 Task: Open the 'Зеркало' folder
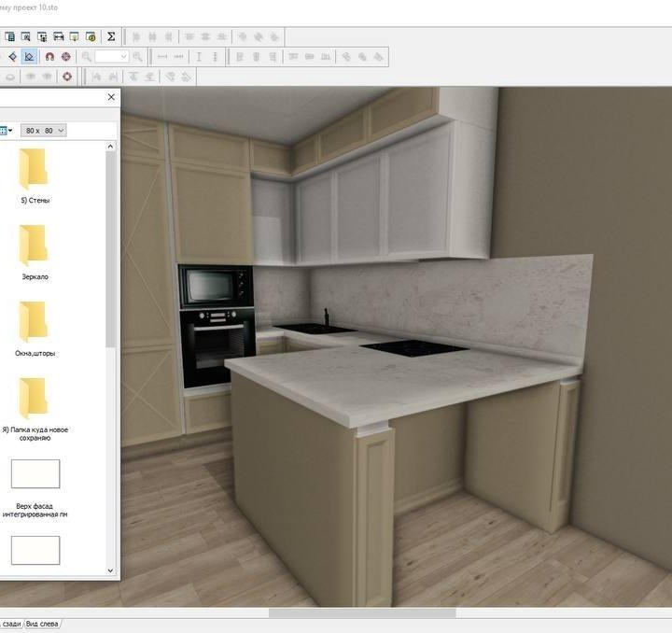[35, 250]
